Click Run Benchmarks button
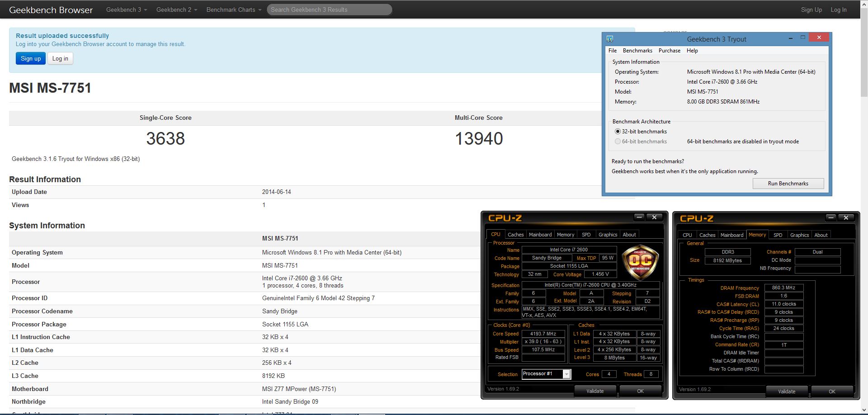The image size is (868, 415). 788,184
